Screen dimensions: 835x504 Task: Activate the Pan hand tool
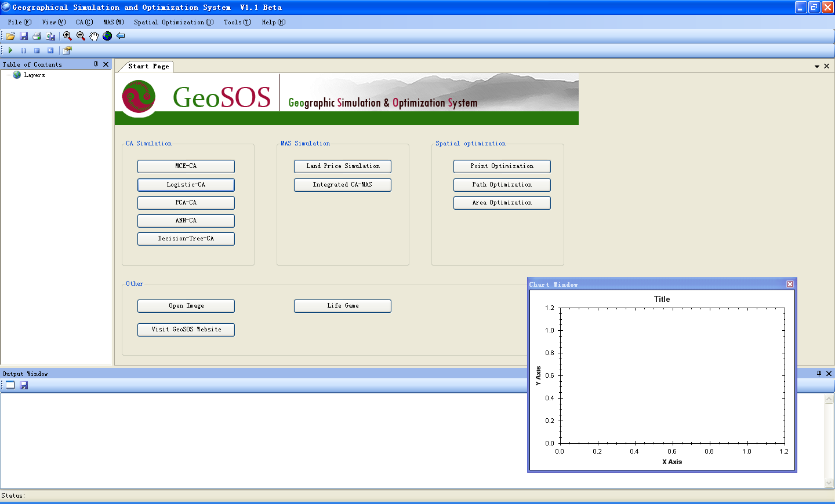tap(94, 36)
